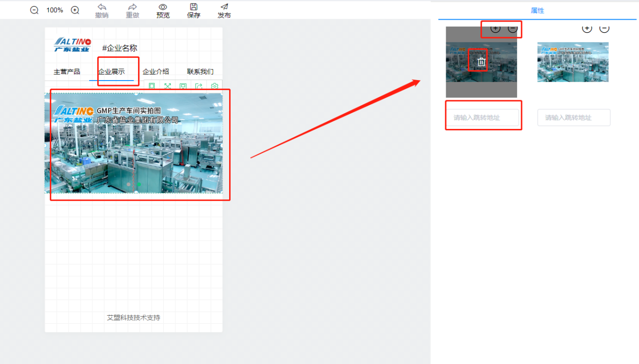Switch to 企业介绍 tab
This screenshot has height=364, width=639.
156,71
